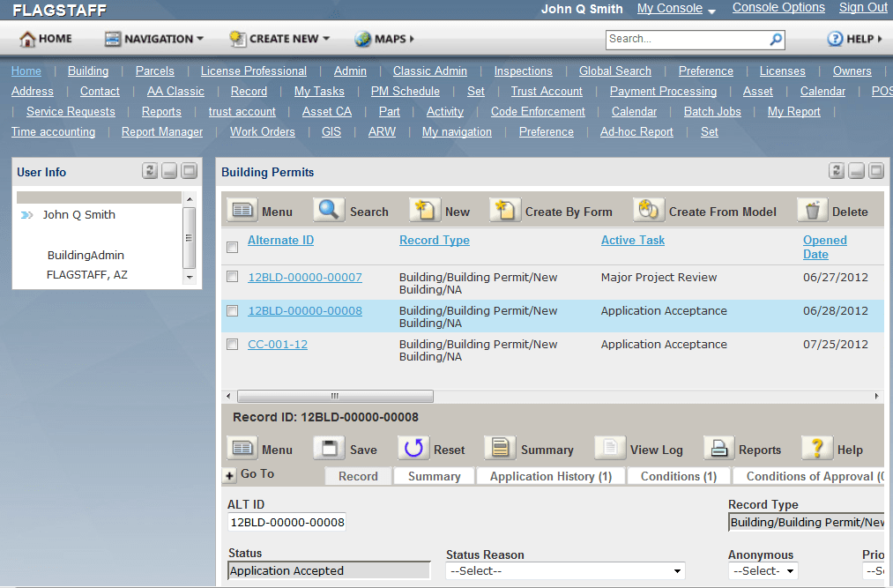
Task: Open the Reports printer icon
Action: 718,449
